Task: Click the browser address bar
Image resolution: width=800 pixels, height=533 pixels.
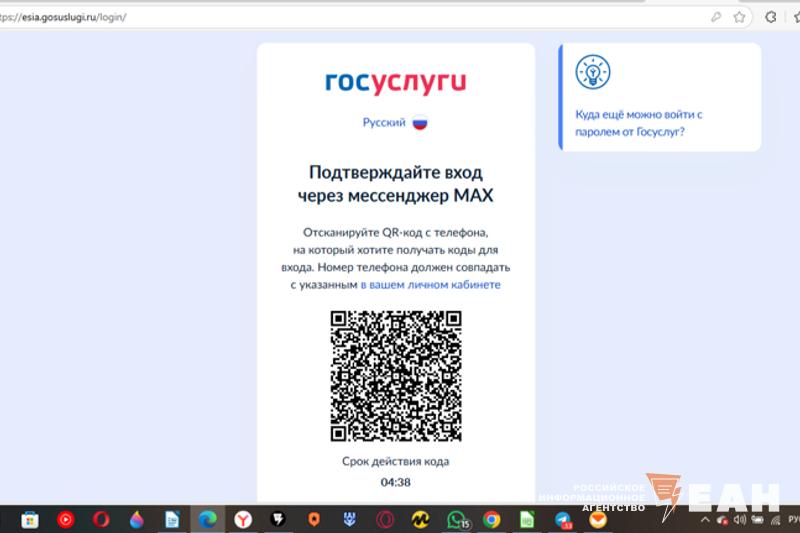Action: 350,18
